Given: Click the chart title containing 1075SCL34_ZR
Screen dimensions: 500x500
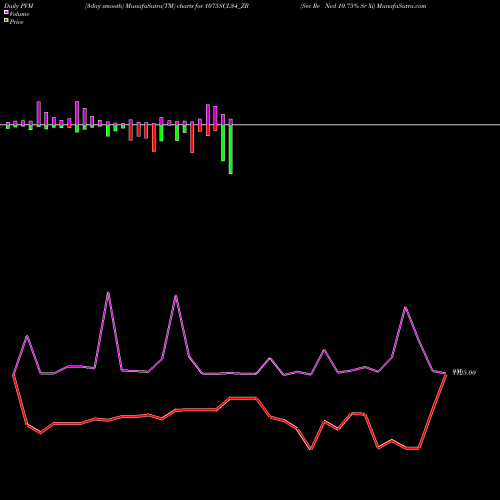Looking at the screenshot, I should click(167, 6).
